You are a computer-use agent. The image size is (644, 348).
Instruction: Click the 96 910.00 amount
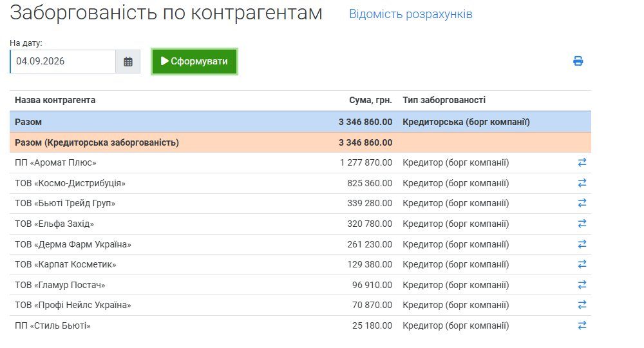(372, 285)
